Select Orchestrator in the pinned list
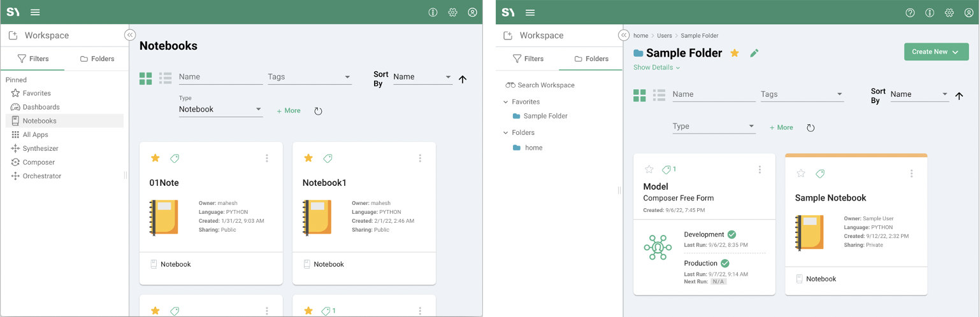The image size is (980, 317). (41, 176)
